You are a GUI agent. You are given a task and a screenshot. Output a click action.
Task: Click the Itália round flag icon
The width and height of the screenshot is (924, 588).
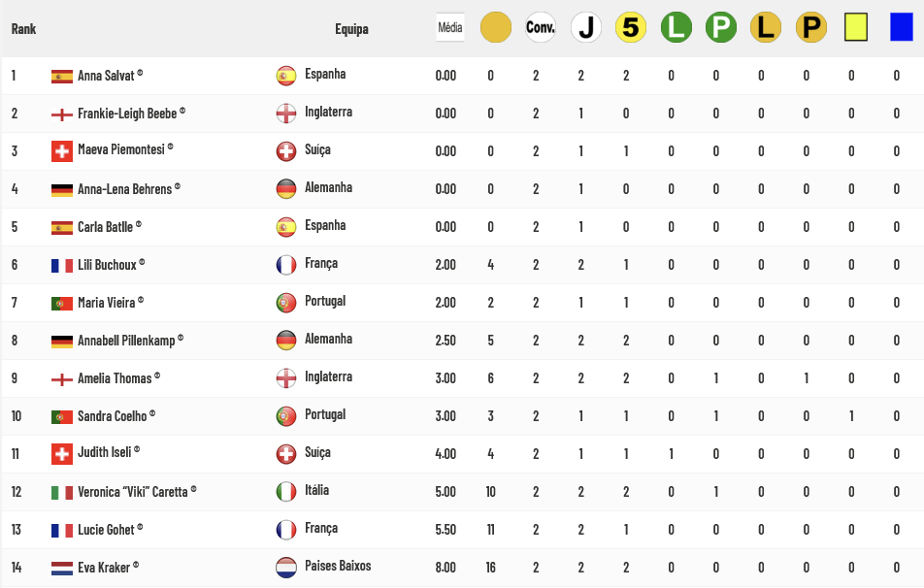(286, 491)
